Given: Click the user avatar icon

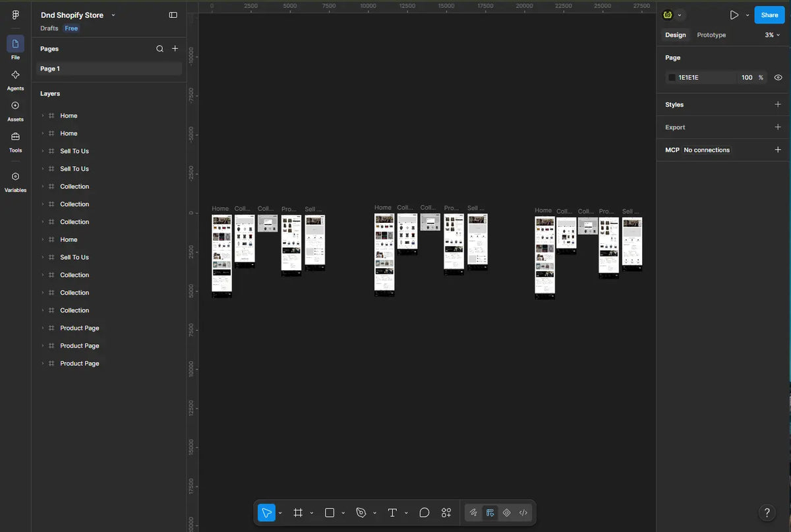Looking at the screenshot, I should click(668, 15).
